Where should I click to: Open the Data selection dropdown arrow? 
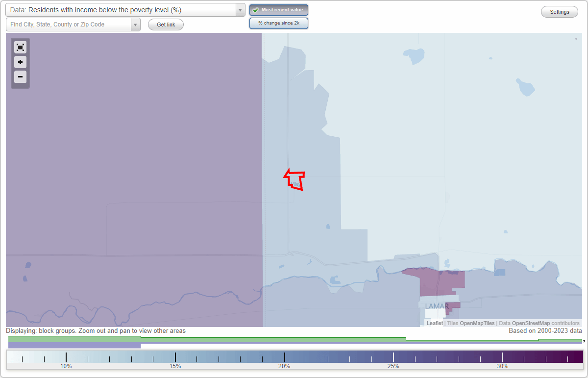pos(240,10)
